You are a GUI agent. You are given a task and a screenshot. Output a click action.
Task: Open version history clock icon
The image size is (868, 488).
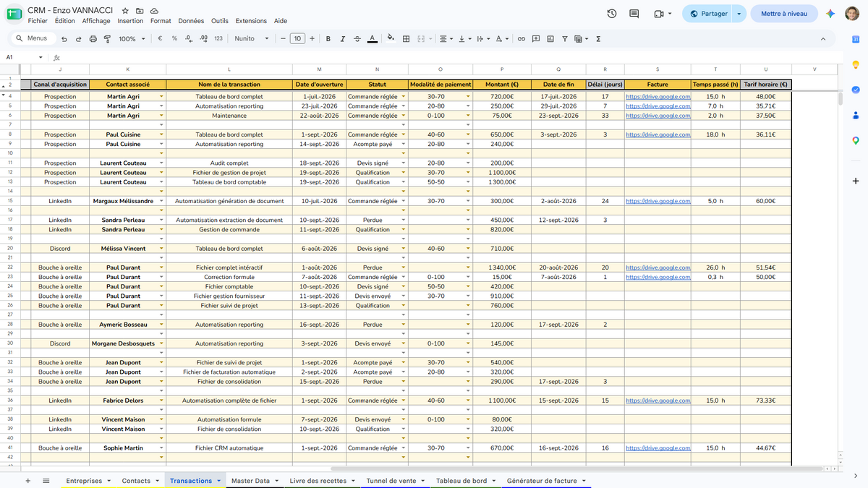(x=612, y=14)
